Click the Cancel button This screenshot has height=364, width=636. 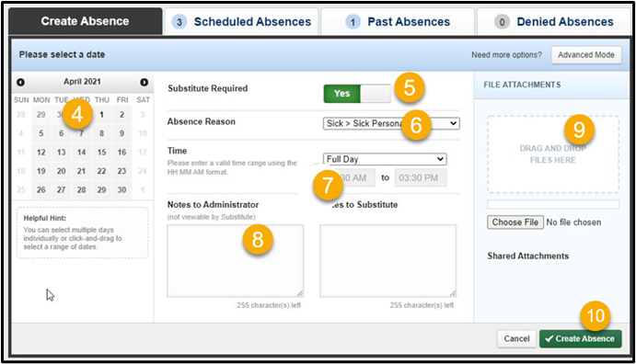click(516, 338)
